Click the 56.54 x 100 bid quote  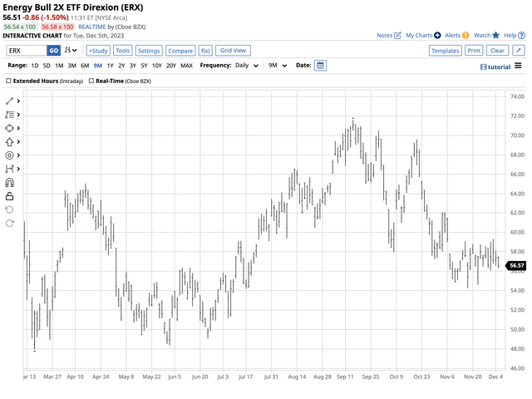click(x=20, y=27)
